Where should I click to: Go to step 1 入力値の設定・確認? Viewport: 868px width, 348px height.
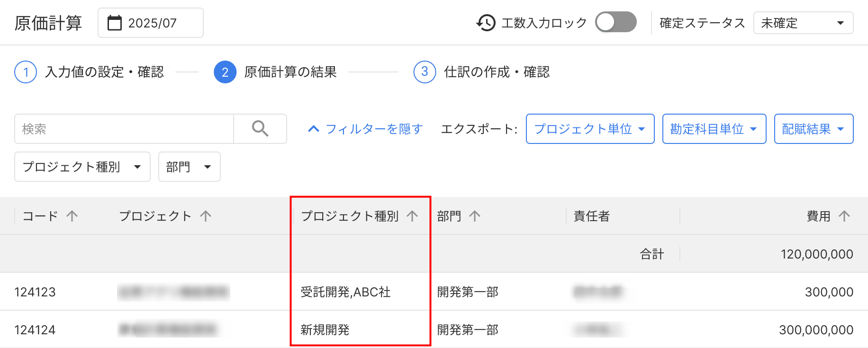(x=26, y=72)
